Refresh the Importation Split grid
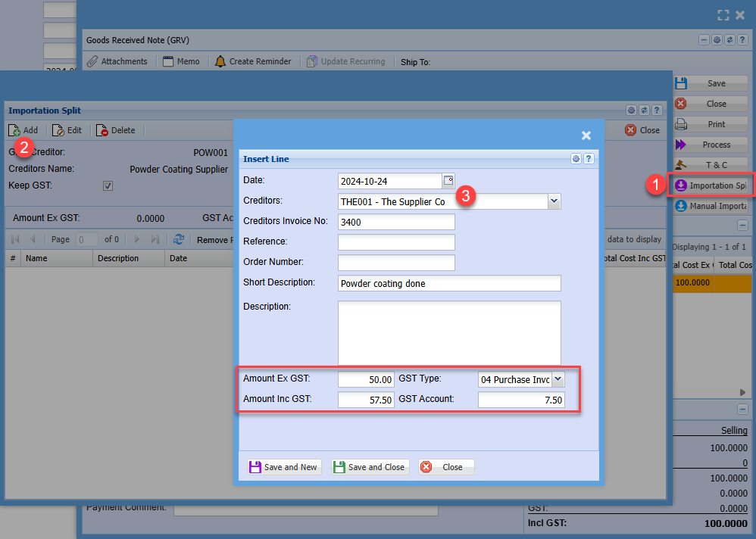Viewport: 756px width, 539px height. (179, 239)
